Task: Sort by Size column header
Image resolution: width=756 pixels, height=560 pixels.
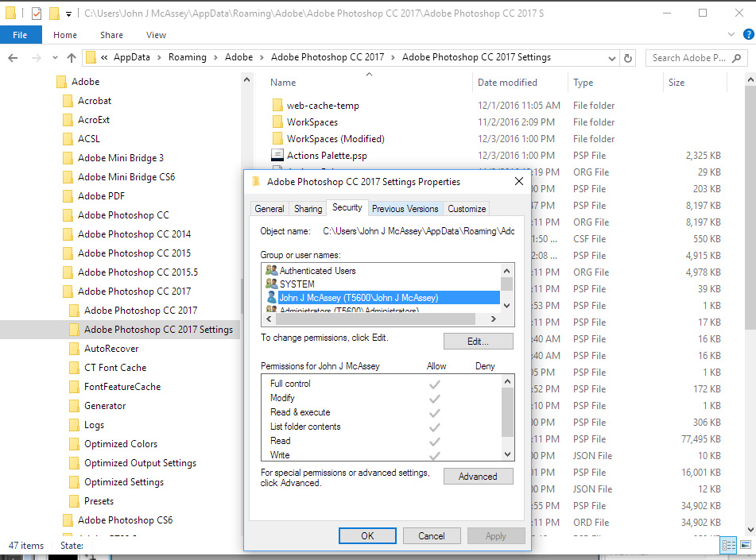Action: [677, 83]
